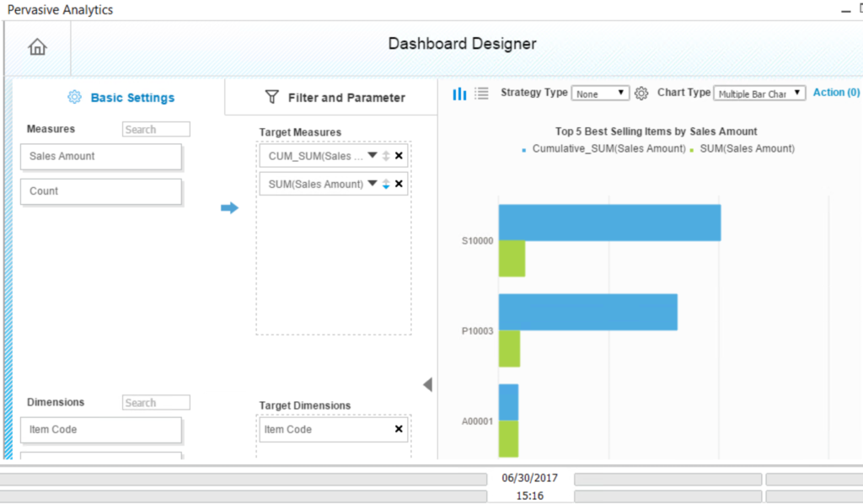Screen dimensions: 863x504
Task: Remove CUM_SUM(Sales Amount) from Target Measures
Action: [x=397, y=155]
